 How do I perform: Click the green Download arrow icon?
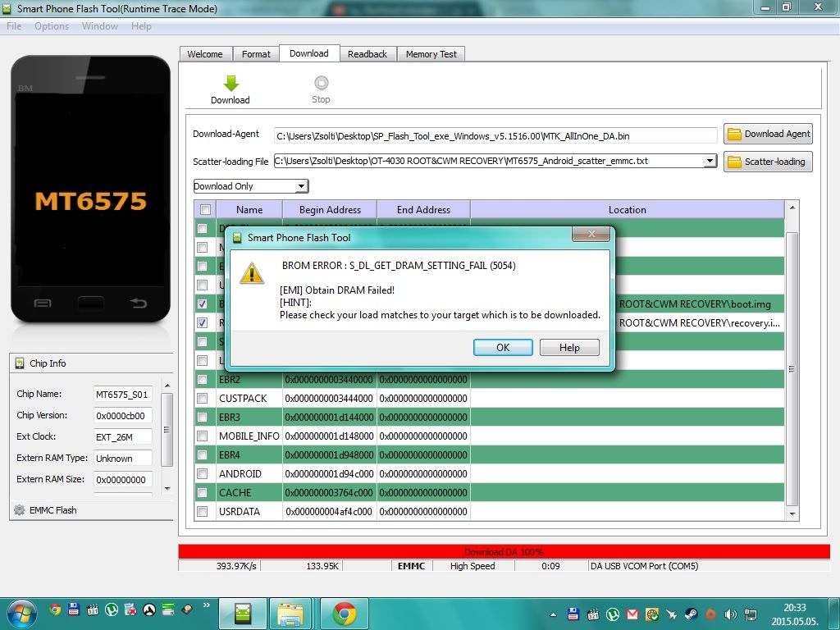point(231,83)
